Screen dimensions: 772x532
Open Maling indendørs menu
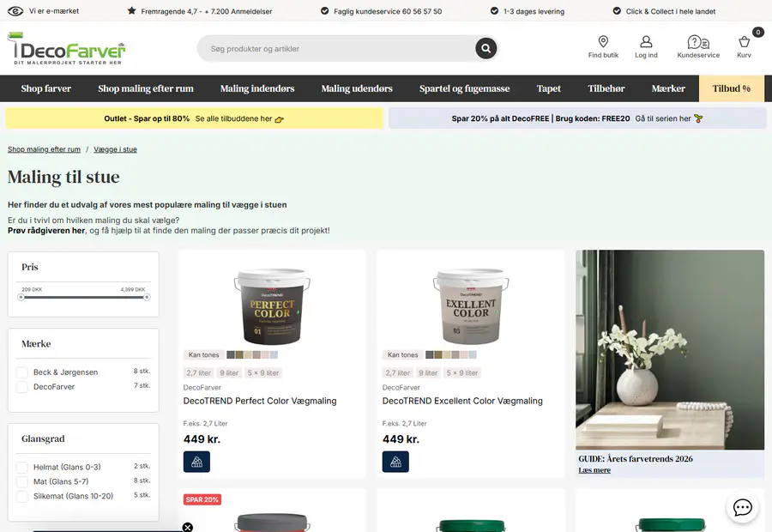tap(257, 88)
